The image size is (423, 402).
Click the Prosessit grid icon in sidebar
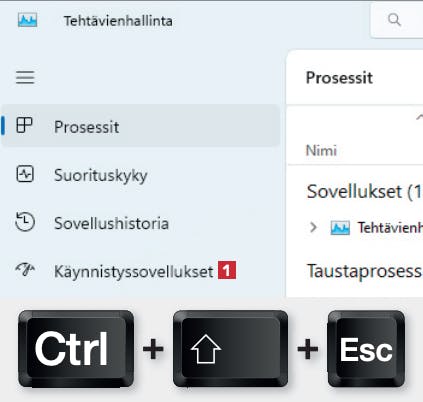tap(24, 126)
